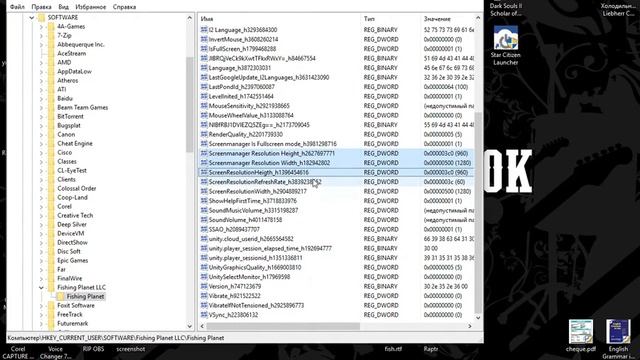
Task: Select the ShowHelpFirstTime entry name
Action: point(253,201)
